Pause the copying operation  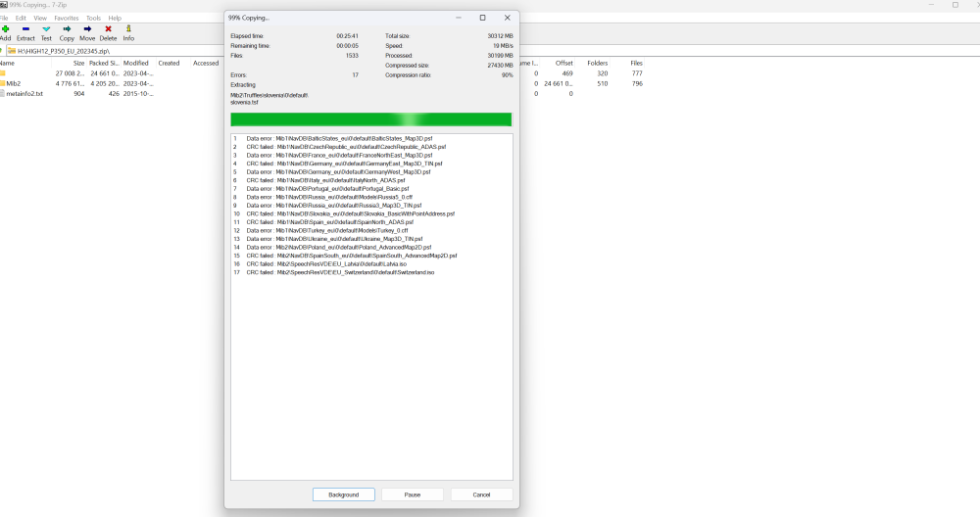413,494
